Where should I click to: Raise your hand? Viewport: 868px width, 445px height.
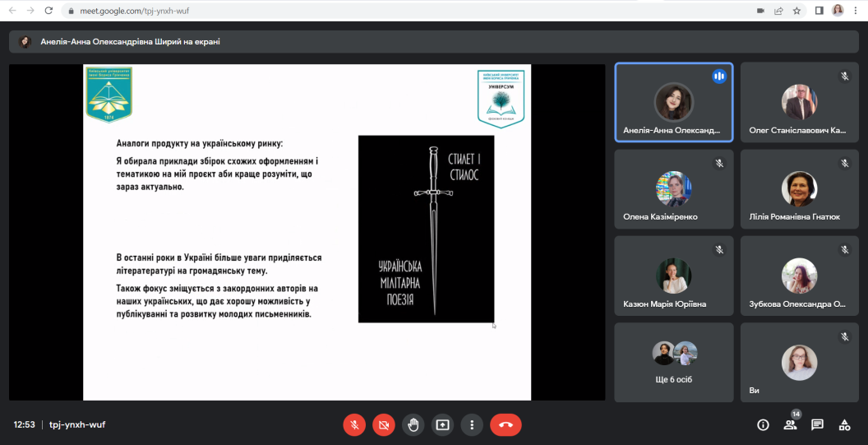click(413, 425)
